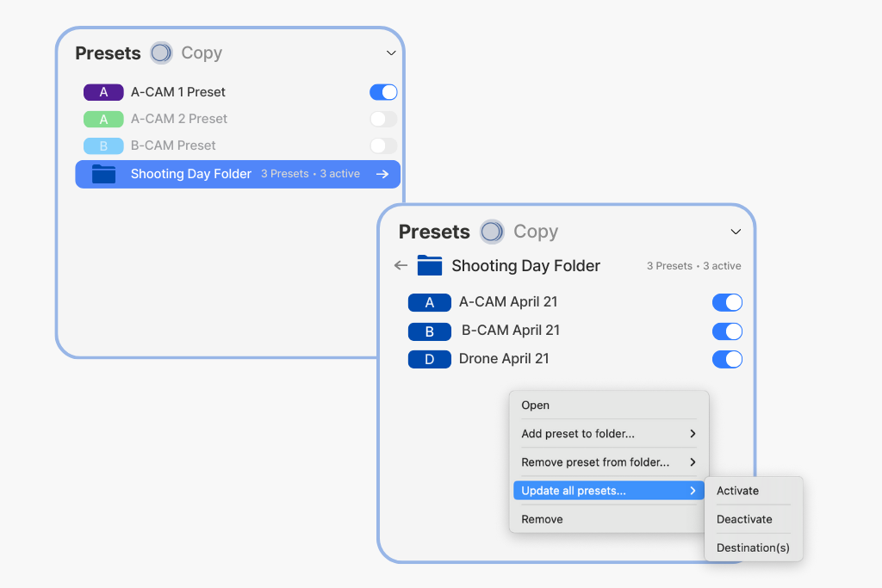882x588 pixels.
Task: Select Deactivate in the submenu
Action: coord(744,519)
